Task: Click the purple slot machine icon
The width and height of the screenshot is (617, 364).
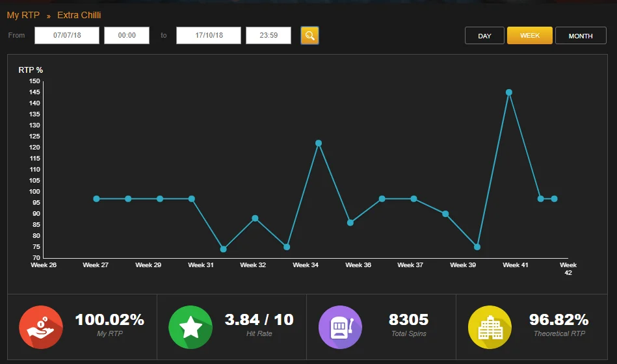Action: (340, 327)
